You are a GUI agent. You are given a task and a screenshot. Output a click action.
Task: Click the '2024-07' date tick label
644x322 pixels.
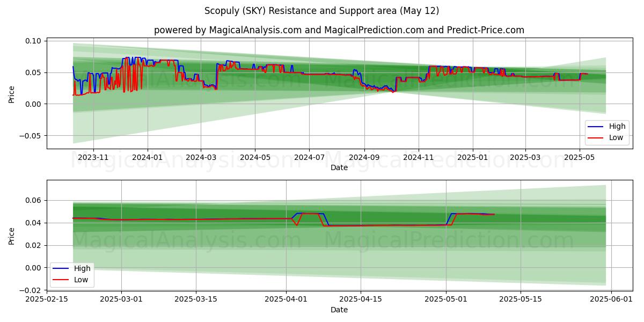tap(309, 158)
